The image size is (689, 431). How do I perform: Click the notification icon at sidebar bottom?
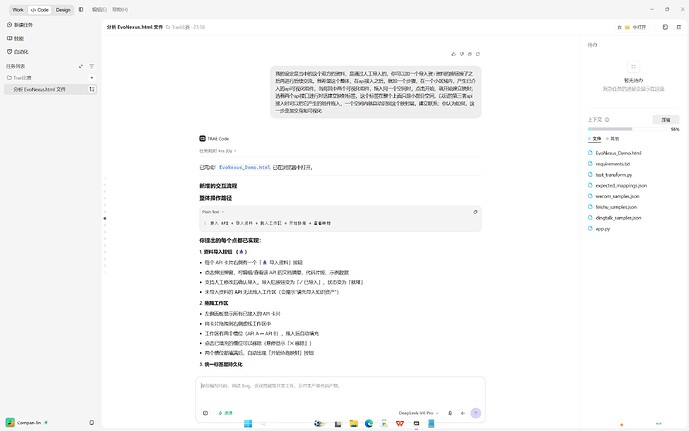tap(91, 423)
